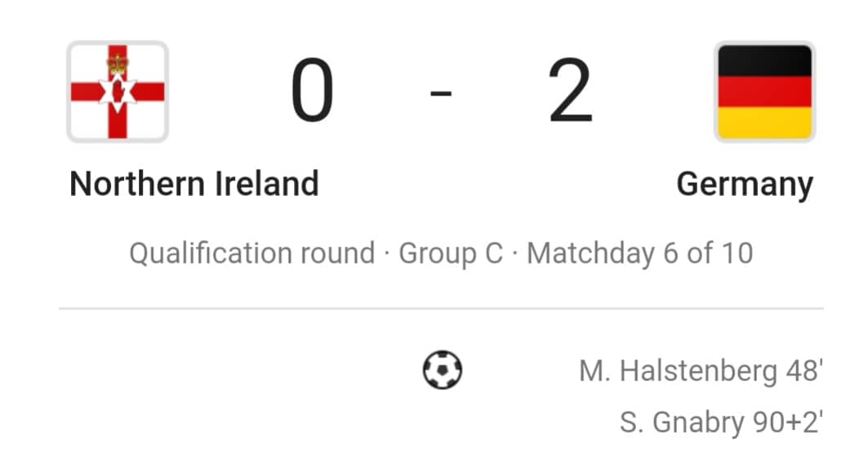Image resolution: width=868 pixels, height=475 pixels.
Task: Click the black stripe of Germany flag
Action: point(764,60)
